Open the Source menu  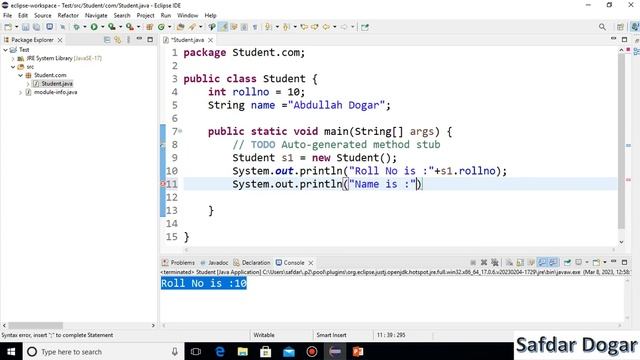[43, 16]
